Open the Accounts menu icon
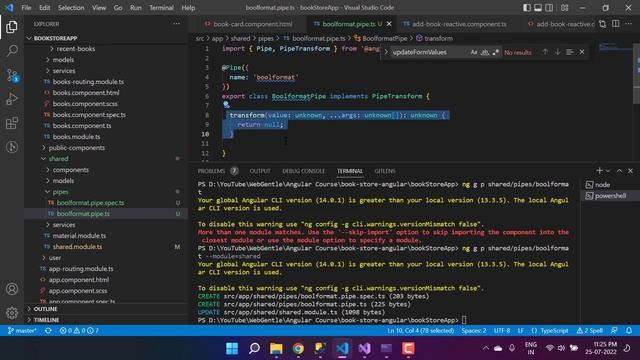Viewport: 640px width, 360px height. pos(12,289)
